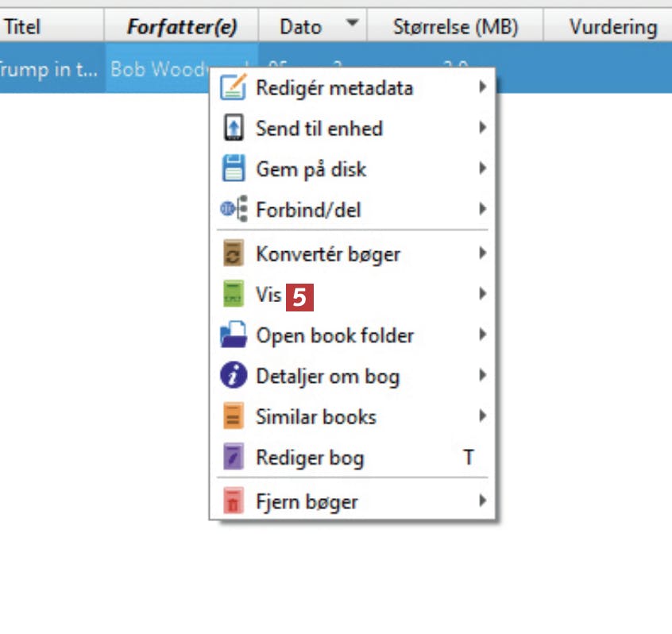Click the Open book folder icon
Screen dimensions: 672x634
[234, 335]
